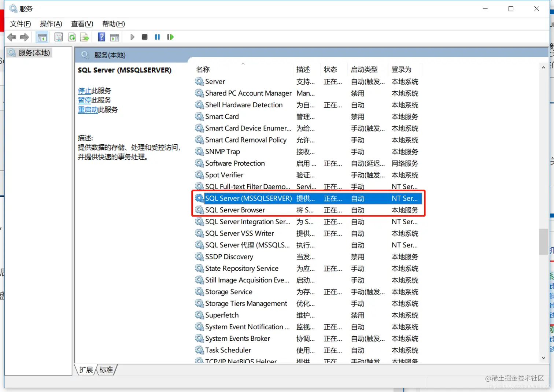Click scrollbar up arrow of services list

543,67
